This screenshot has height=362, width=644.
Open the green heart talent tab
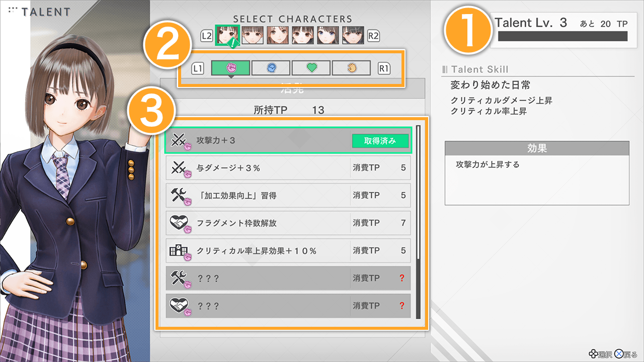click(x=311, y=68)
